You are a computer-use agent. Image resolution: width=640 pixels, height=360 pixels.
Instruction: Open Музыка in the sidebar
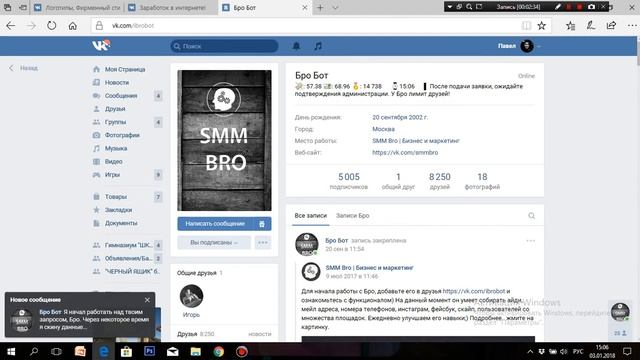(116, 148)
